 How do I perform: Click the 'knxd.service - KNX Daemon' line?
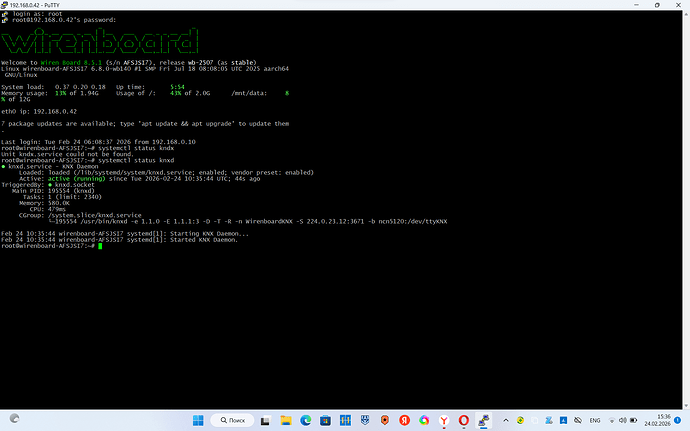pyautogui.click(x=50, y=166)
